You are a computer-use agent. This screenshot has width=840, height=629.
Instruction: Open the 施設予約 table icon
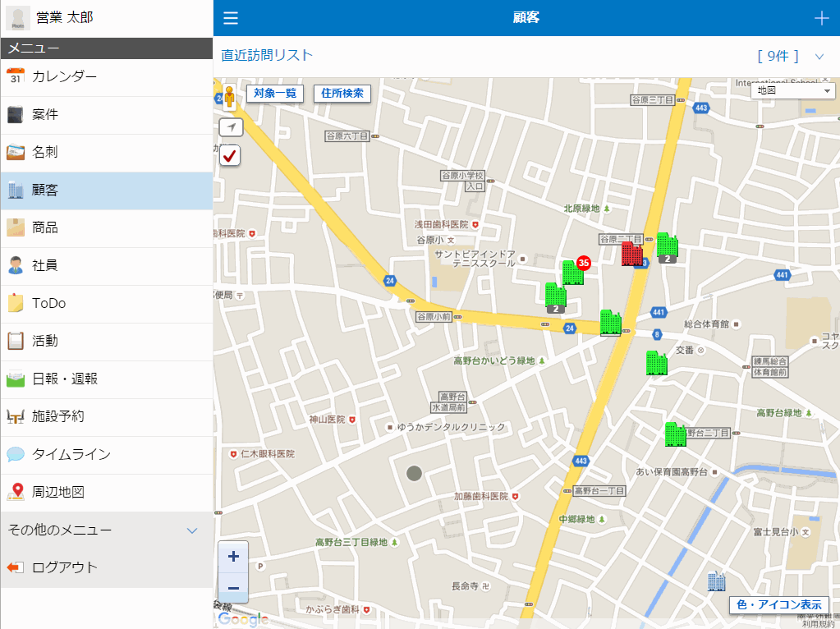(x=16, y=416)
